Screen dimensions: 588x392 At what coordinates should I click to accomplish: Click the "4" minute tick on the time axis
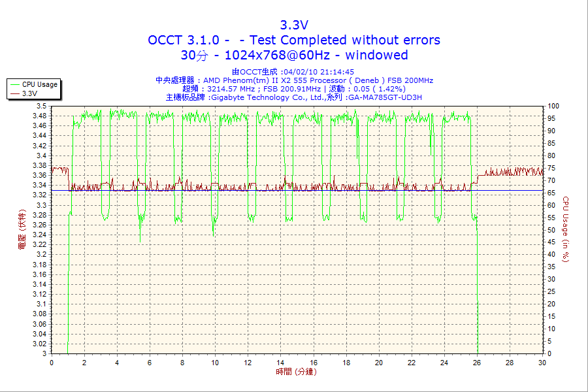coord(117,363)
